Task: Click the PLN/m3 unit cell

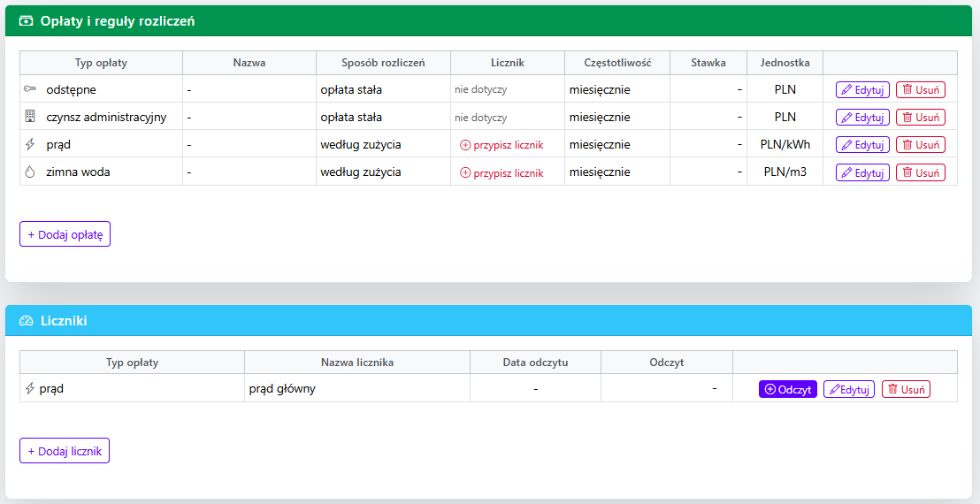Action: [785, 172]
